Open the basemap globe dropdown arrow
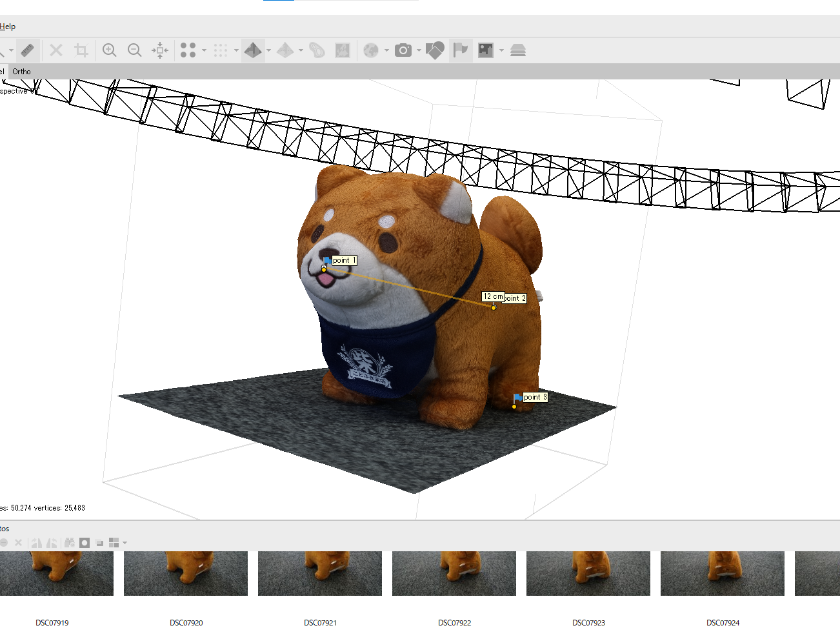Image resolution: width=840 pixels, height=630 pixels. [386, 50]
